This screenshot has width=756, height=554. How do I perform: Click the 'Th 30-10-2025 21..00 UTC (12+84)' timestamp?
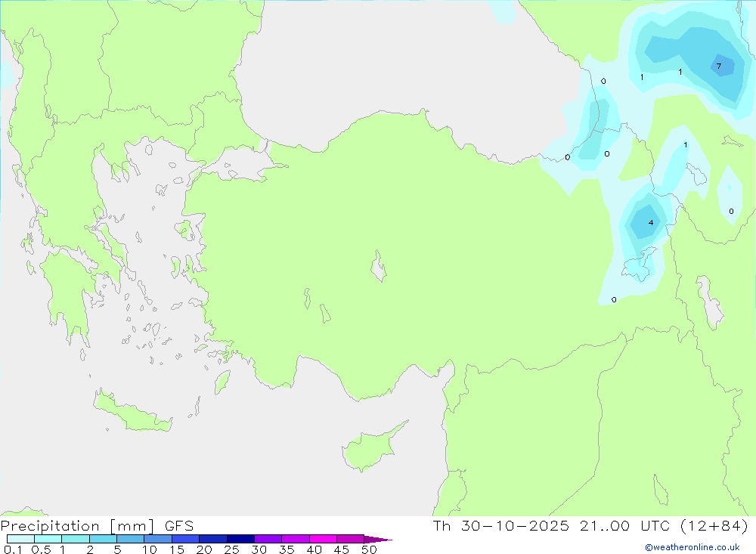pyautogui.click(x=590, y=526)
